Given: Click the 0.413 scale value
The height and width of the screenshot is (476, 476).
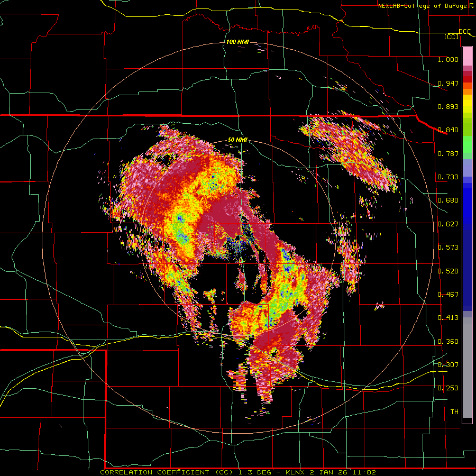Looking at the screenshot, I should (448, 318).
